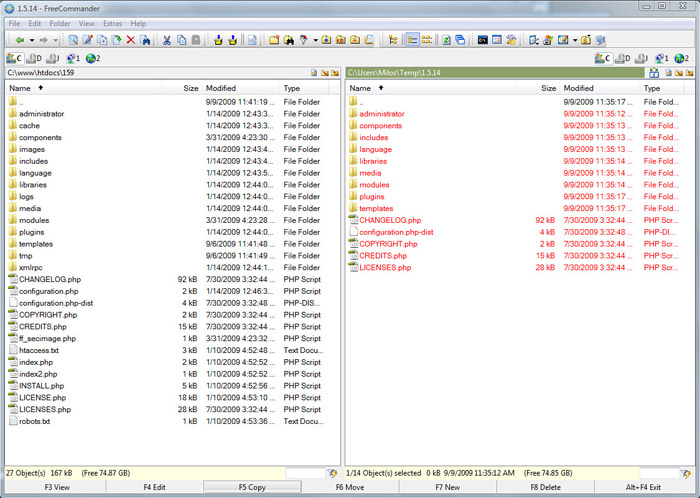Click the left panel path C:\www\htdocs\159
This screenshot has width=700, height=498.
pyautogui.click(x=41, y=73)
